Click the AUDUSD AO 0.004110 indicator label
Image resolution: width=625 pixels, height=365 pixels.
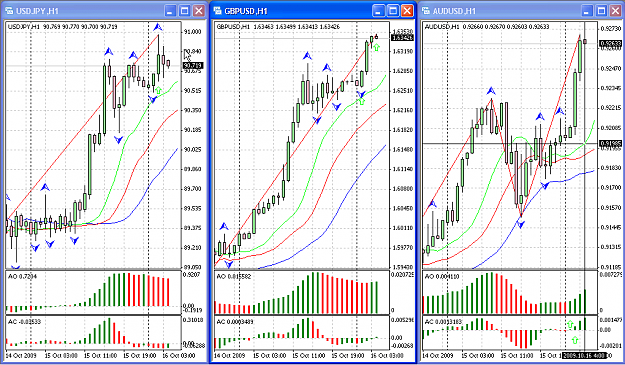click(x=442, y=276)
